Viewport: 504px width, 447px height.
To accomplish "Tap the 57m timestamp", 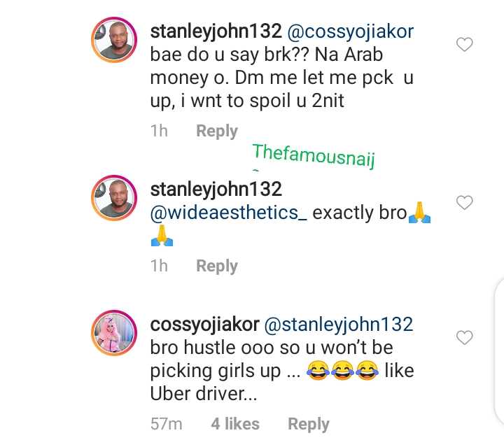I will [167, 424].
